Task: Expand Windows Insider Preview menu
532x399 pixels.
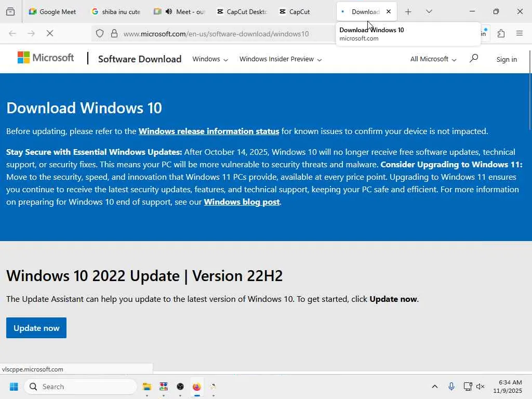Action: (281, 59)
